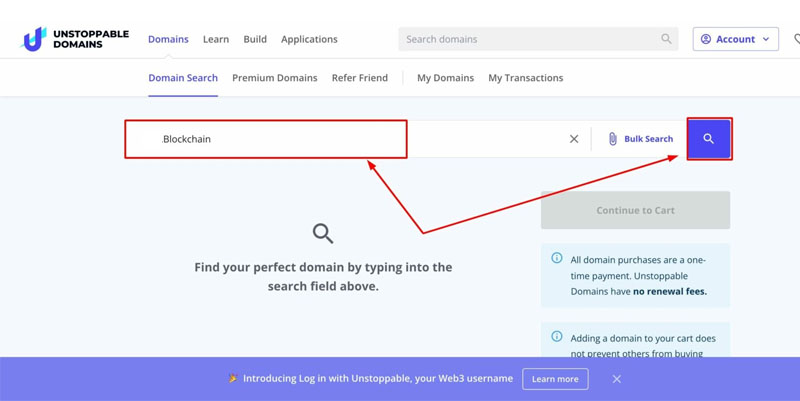Open the Domains menu
Viewport: 800px width, 401px height.
168,39
